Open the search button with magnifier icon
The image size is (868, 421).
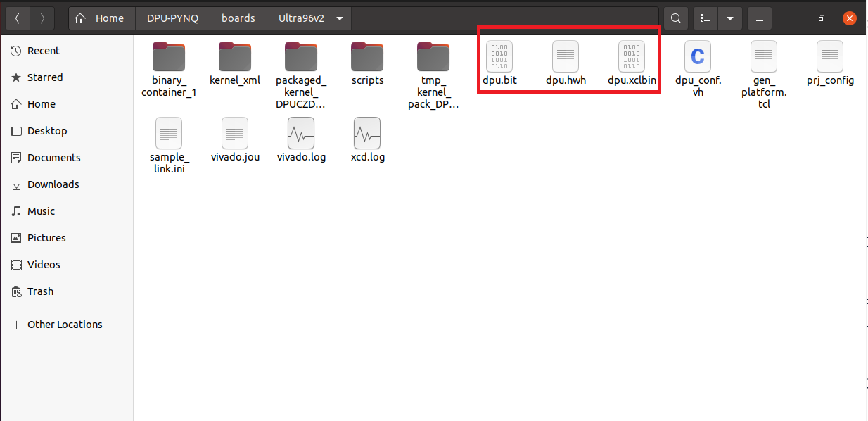point(675,18)
